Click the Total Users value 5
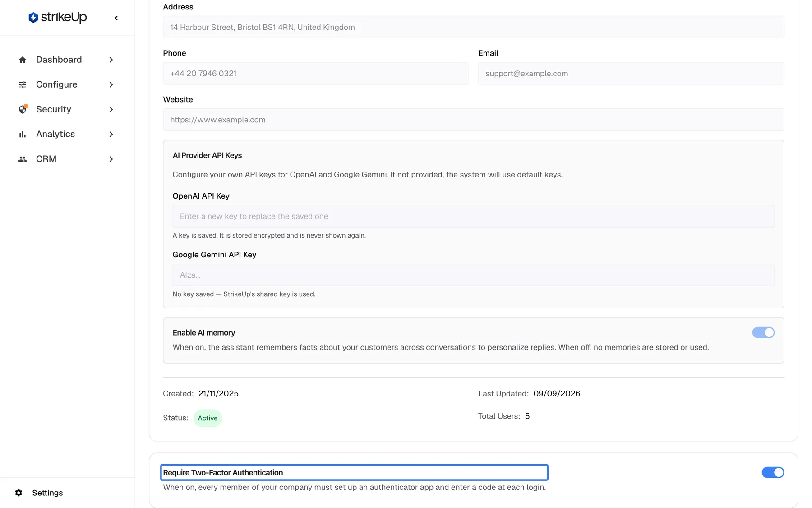The width and height of the screenshot is (812, 508). (527, 416)
